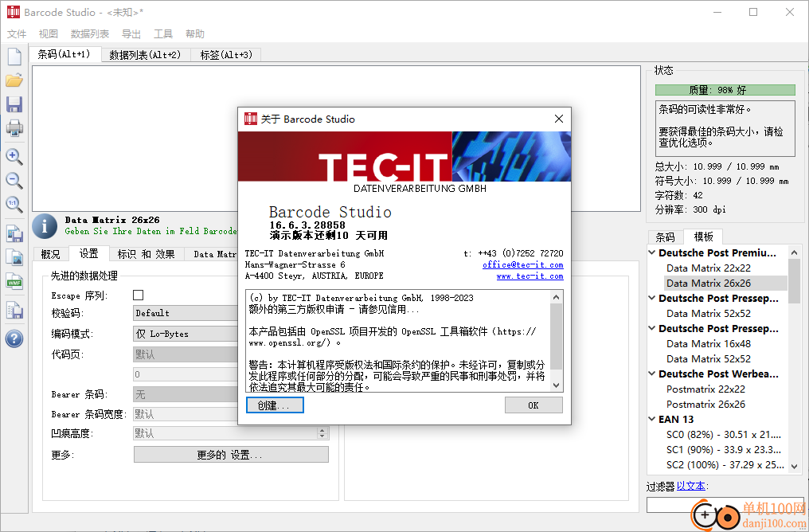Click the 质量: 98% 好 quality bar
Image resolution: width=809 pixels, height=532 pixels.
tap(725, 90)
